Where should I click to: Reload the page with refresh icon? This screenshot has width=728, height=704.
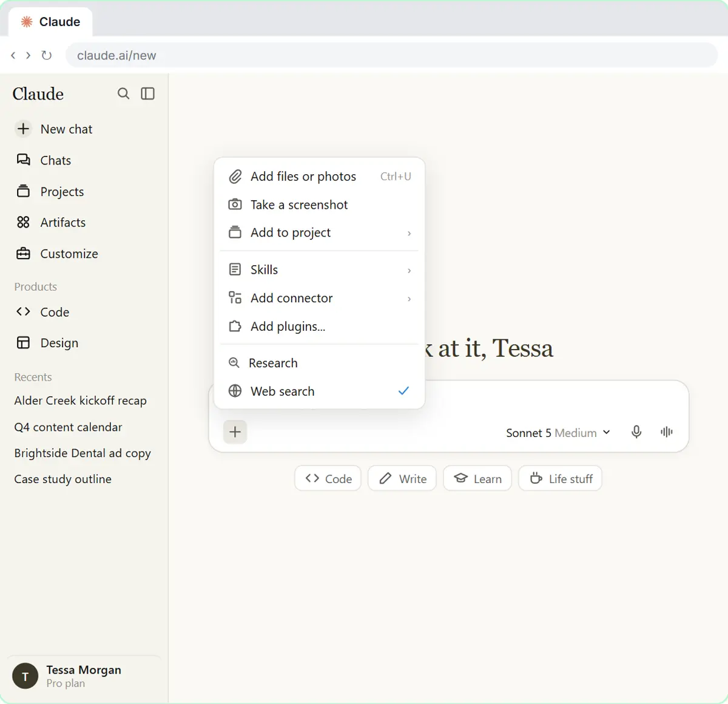click(46, 55)
